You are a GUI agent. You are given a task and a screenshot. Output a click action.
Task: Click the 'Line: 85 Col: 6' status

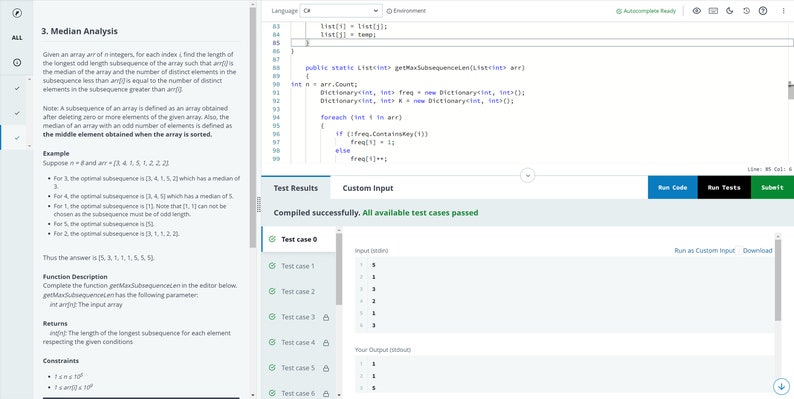pyautogui.click(x=769, y=169)
